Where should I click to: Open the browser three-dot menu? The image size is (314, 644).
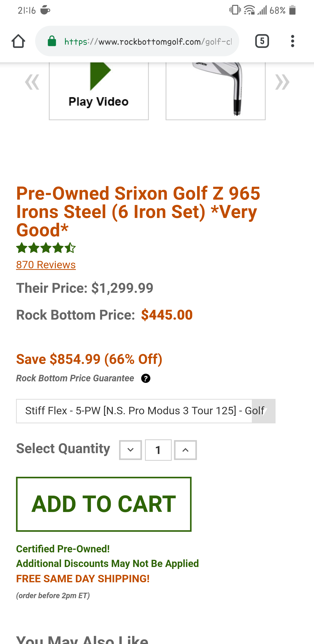[x=292, y=41]
